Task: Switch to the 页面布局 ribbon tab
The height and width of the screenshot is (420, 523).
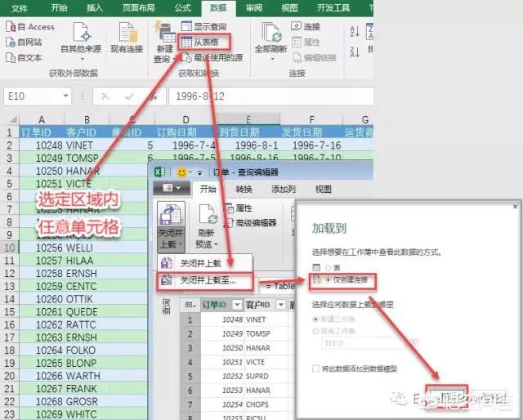Action: pos(138,7)
